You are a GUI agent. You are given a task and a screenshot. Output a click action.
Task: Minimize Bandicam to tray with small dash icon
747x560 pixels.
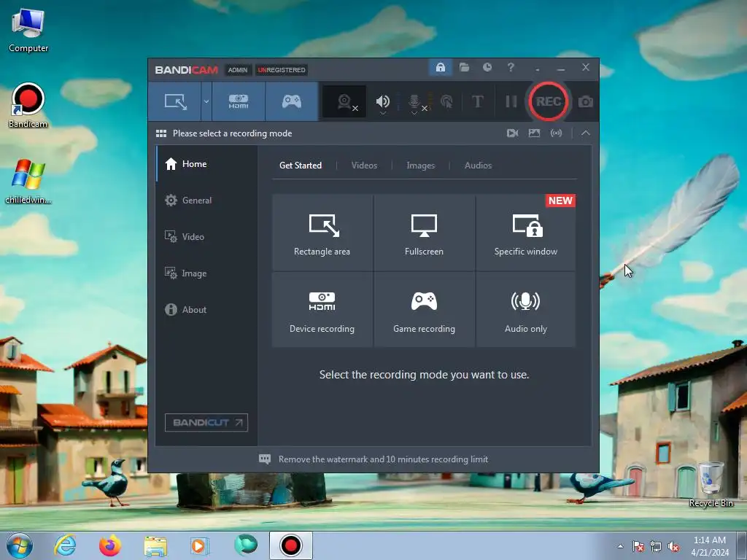(x=538, y=70)
